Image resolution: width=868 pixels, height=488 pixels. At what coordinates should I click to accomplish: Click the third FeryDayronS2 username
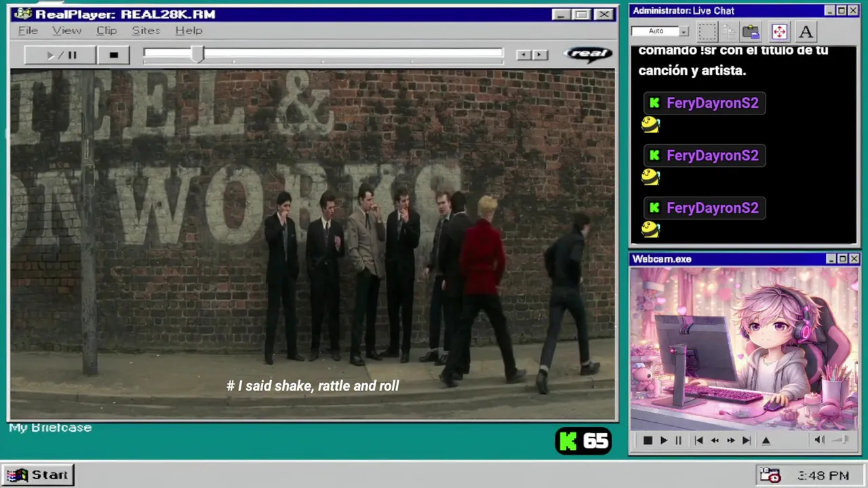point(712,207)
